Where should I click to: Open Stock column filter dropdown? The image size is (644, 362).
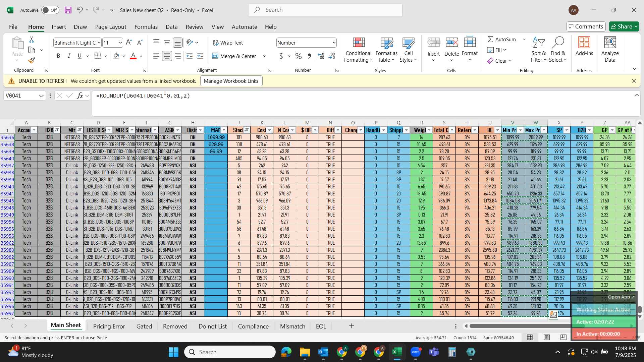247,130
